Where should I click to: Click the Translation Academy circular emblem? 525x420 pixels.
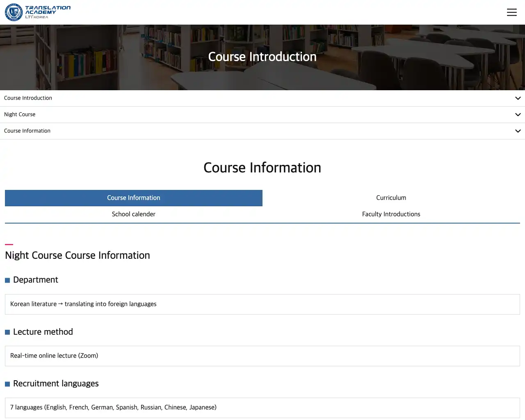(14, 12)
